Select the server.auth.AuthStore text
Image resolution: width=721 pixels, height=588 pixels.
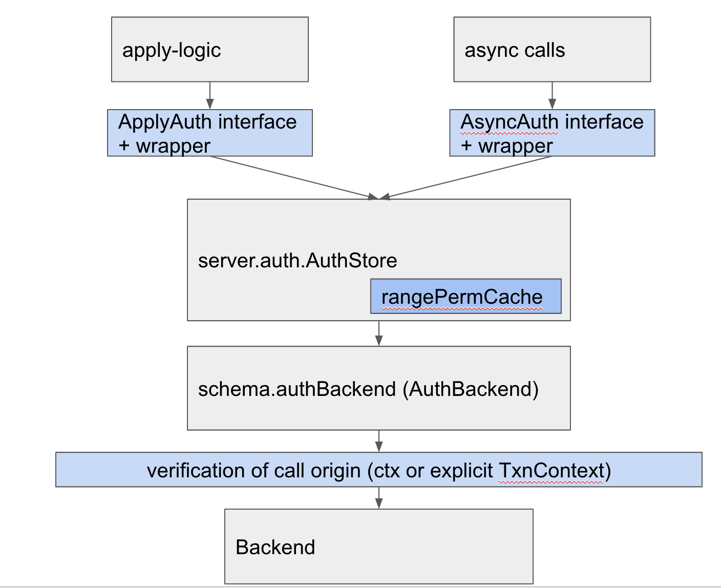click(x=298, y=261)
